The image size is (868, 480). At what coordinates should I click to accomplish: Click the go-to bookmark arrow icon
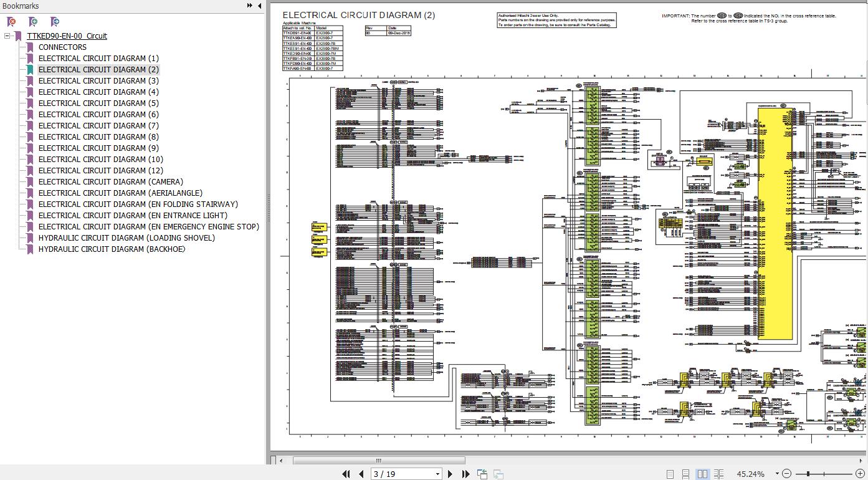click(55, 22)
